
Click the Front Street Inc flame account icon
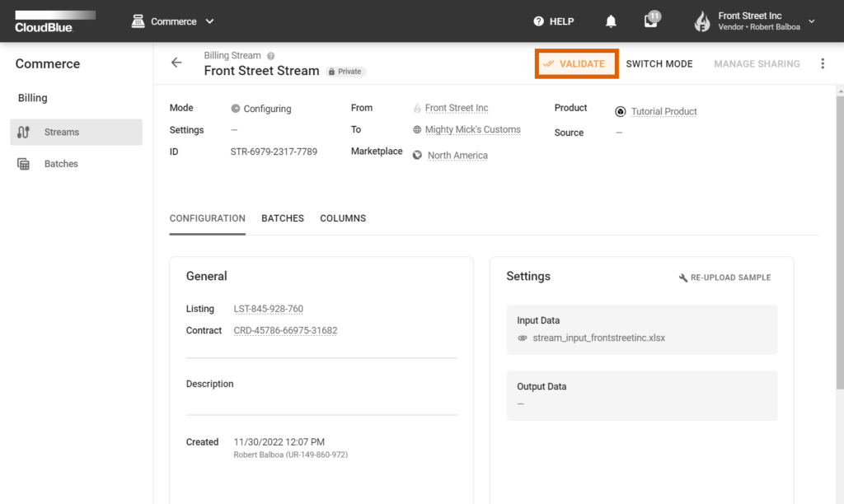pyautogui.click(x=702, y=21)
